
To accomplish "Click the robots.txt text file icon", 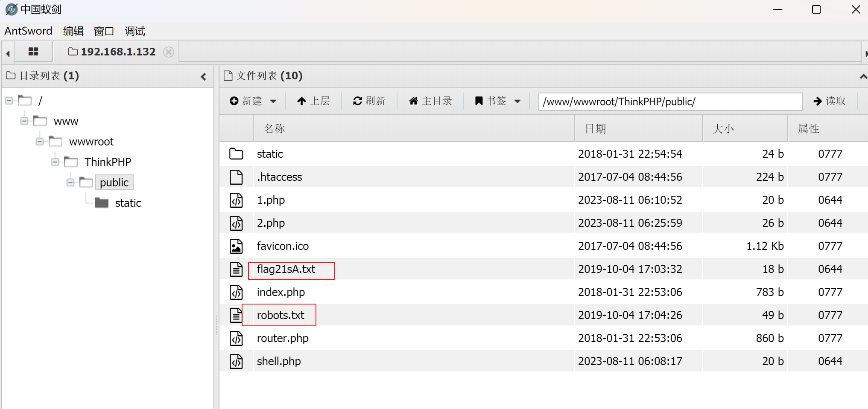I will tap(236, 315).
